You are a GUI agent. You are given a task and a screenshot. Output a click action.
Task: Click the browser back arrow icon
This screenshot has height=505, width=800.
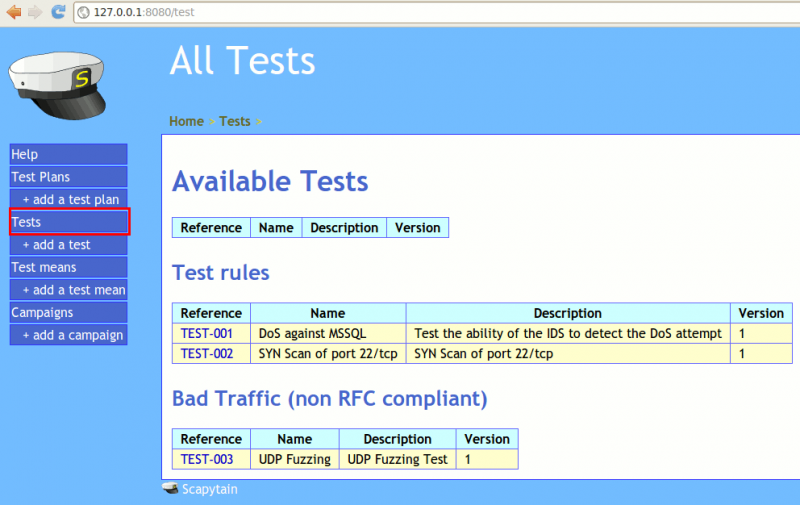coord(14,12)
